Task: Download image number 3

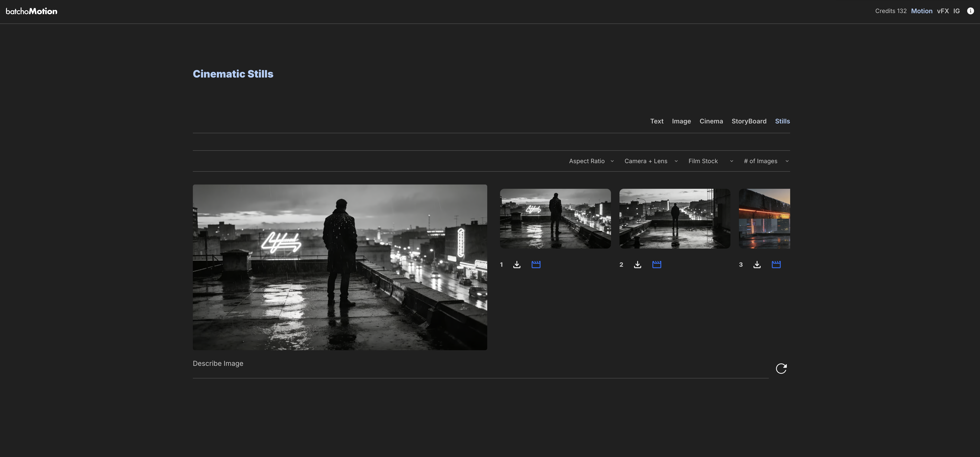Action: pyautogui.click(x=757, y=264)
